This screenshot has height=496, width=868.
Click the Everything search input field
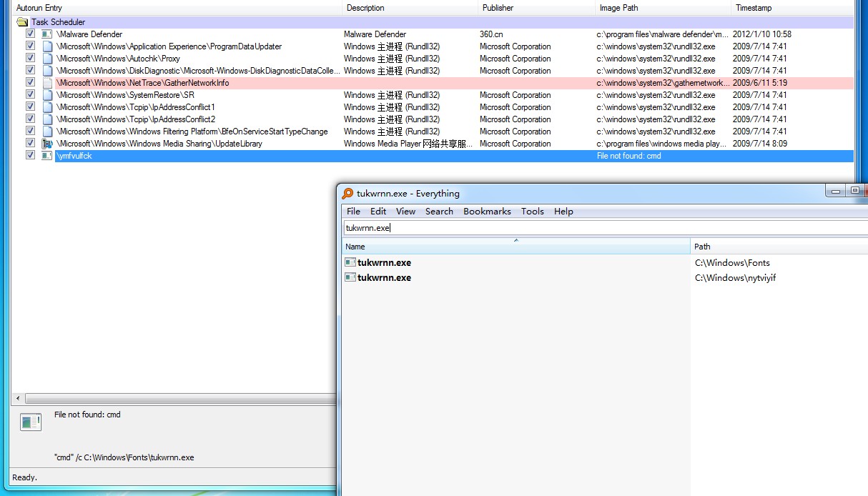pos(604,228)
